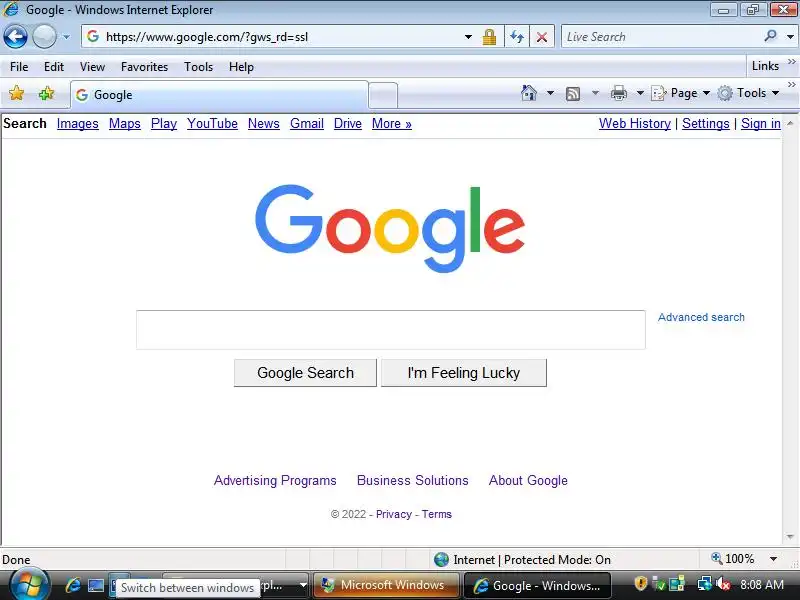Open the recent pages dropdown arrow

click(66, 37)
